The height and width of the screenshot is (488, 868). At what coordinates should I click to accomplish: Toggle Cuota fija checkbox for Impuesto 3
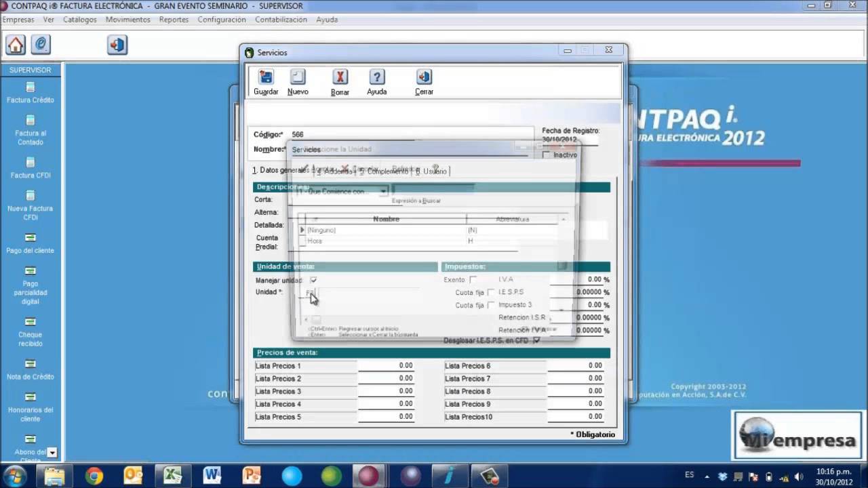(491, 306)
